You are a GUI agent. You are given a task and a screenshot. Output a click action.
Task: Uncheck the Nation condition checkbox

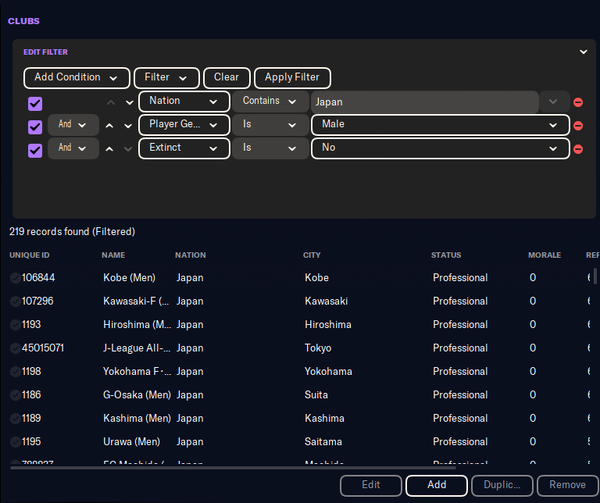pos(35,103)
